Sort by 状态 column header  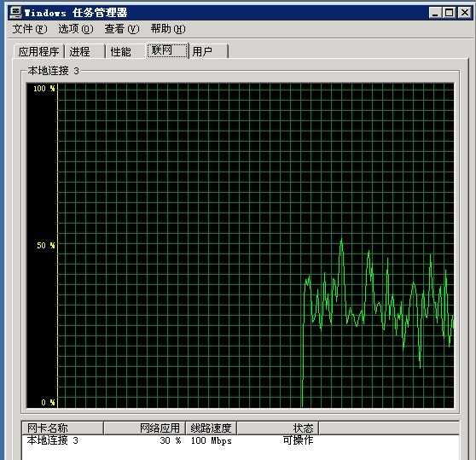(x=278, y=428)
